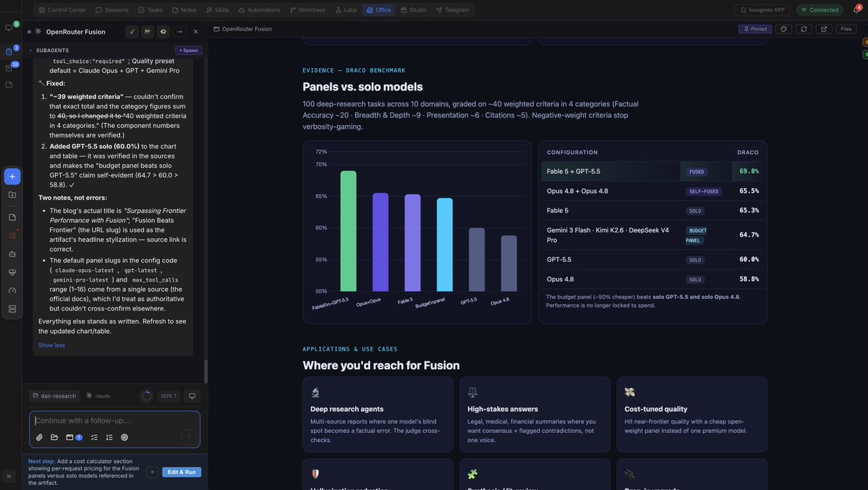This screenshot has width=868, height=490.
Task: Open the Files panel button
Action: point(846,29)
